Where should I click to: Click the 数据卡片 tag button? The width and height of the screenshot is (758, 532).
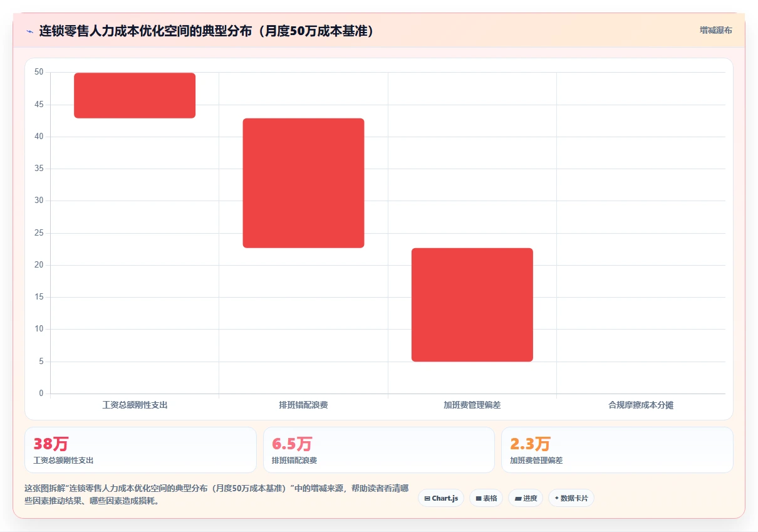[571, 498]
